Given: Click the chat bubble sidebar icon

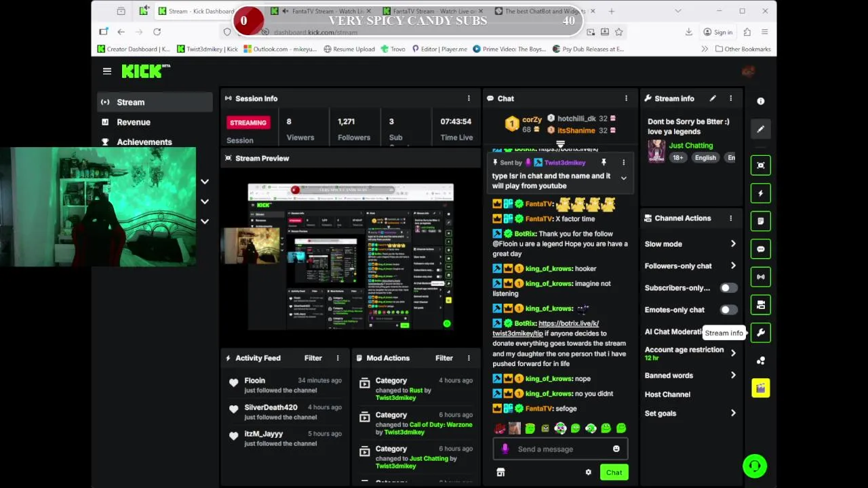Looking at the screenshot, I should (761, 249).
